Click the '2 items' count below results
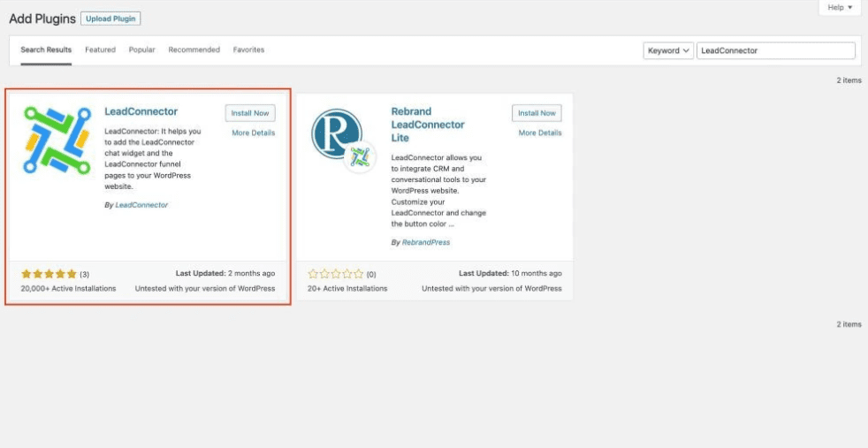This screenshot has height=448, width=868. coord(849,324)
